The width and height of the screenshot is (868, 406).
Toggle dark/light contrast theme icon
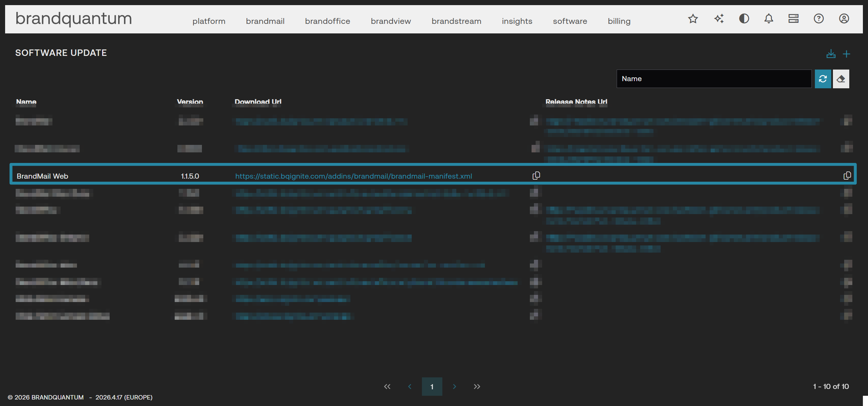point(744,19)
